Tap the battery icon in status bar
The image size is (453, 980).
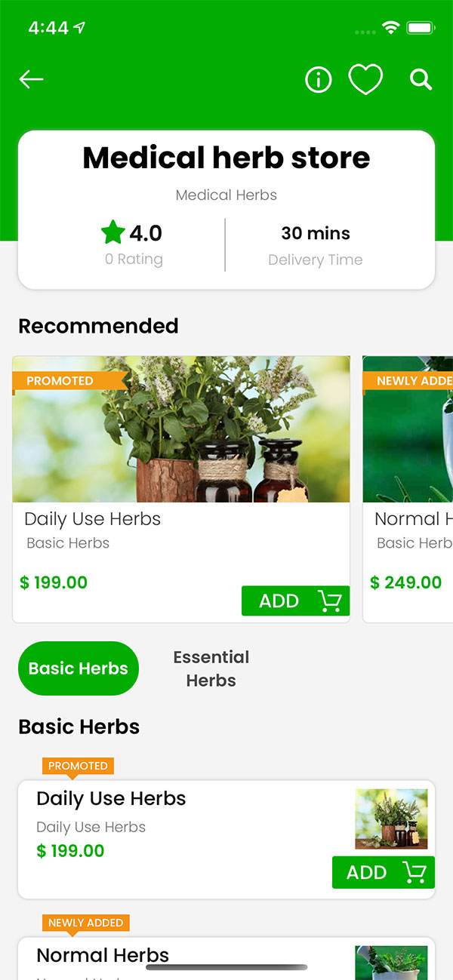point(421,28)
